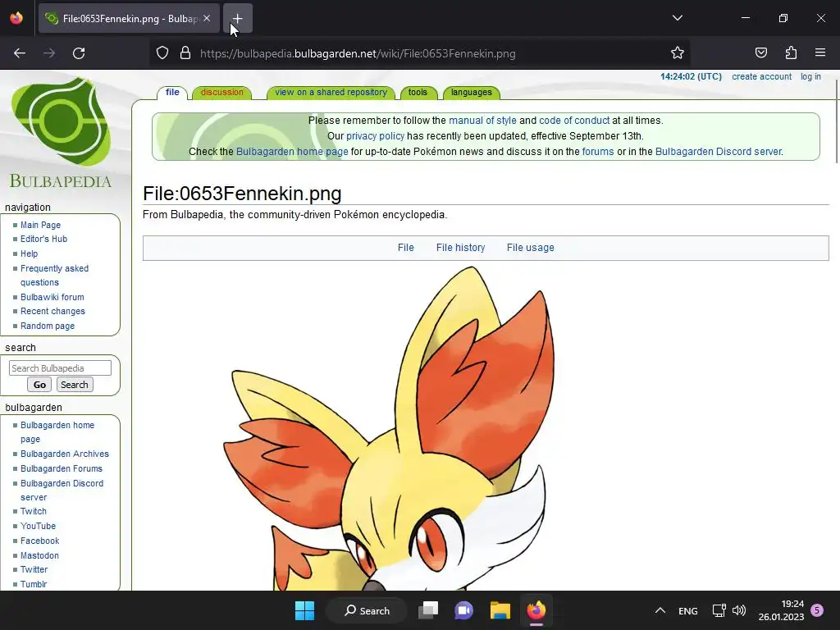Viewport: 840px width, 630px height.
Task: Expand the list all tabs dropdown
Action: pyautogui.click(x=677, y=18)
